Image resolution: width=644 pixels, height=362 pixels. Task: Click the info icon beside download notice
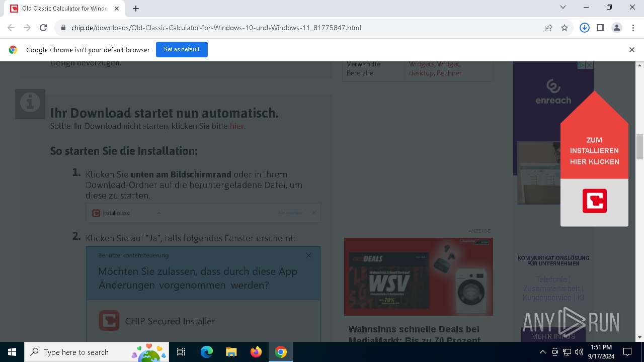pyautogui.click(x=30, y=104)
